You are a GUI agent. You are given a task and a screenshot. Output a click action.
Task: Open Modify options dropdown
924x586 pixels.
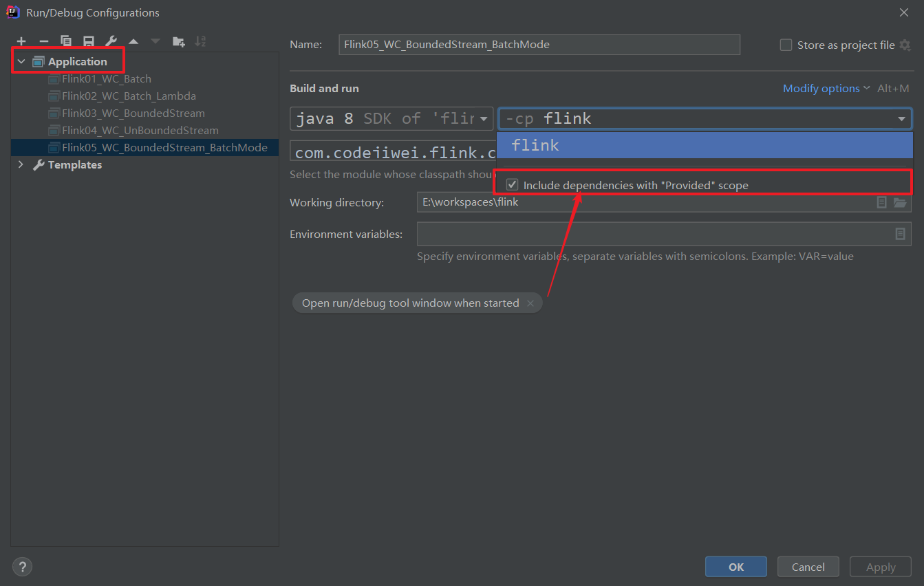(x=826, y=88)
